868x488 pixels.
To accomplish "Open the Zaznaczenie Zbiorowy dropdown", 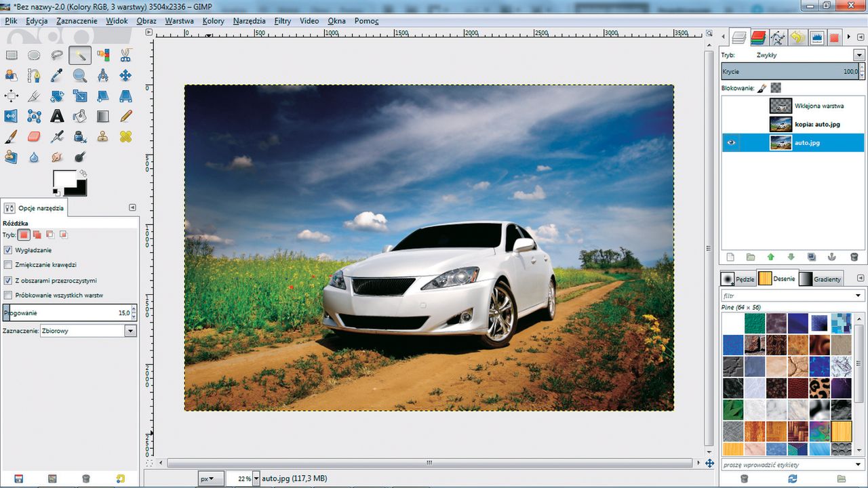I will coord(88,331).
